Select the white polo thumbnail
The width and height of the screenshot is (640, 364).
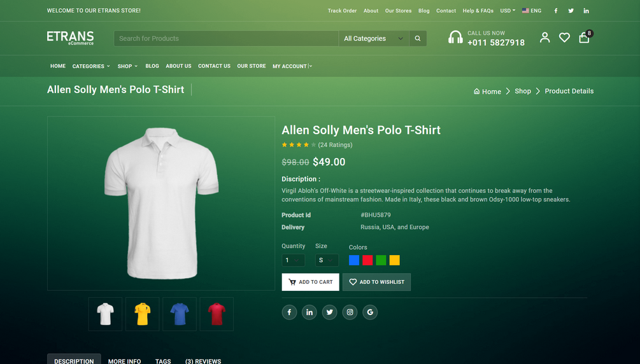pyautogui.click(x=105, y=314)
